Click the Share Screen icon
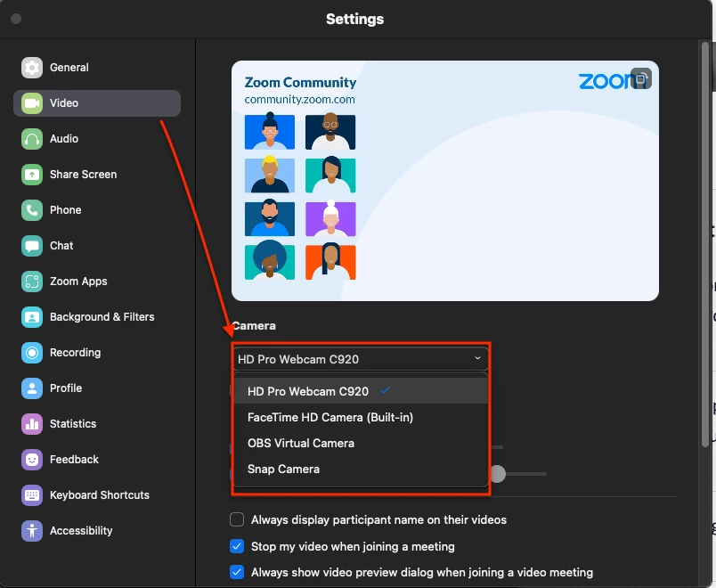Viewport: 716px width, 588px height. (32, 175)
